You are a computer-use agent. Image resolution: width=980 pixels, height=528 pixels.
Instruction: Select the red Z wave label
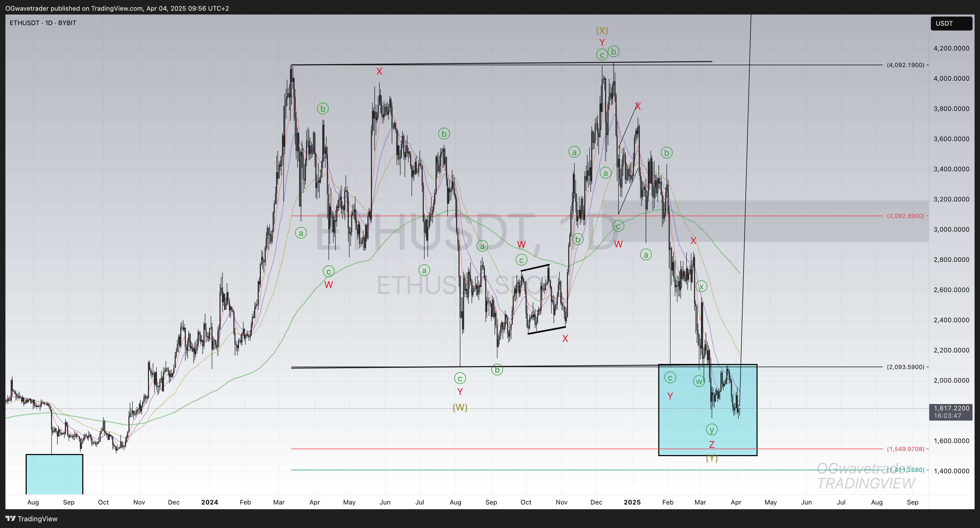tap(712, 444)
